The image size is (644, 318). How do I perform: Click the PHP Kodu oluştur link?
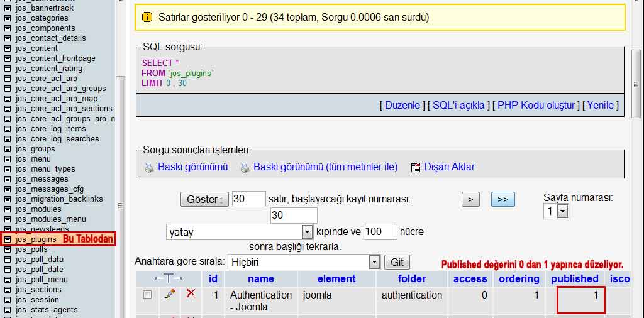coord(536,106)
